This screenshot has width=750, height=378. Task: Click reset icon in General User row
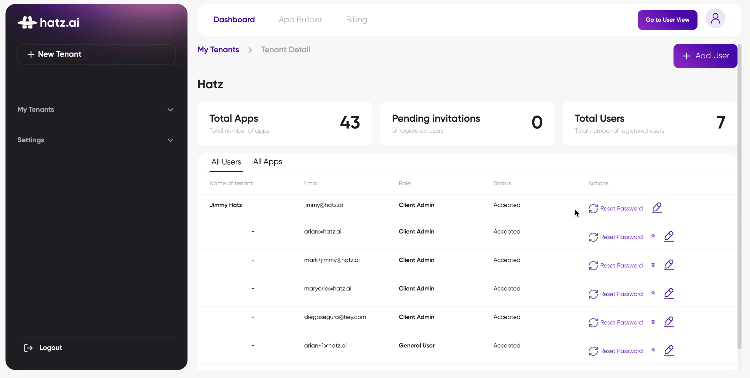tap(593, 351)
